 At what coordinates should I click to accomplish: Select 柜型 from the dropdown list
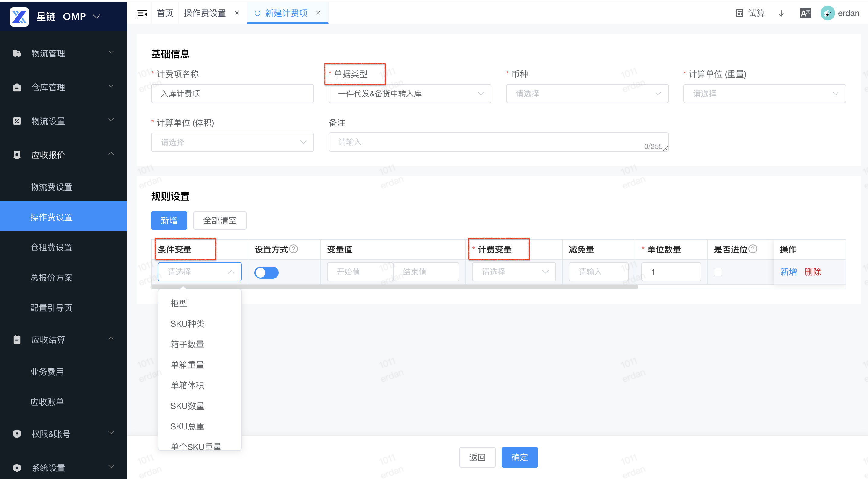pos(199,303)
